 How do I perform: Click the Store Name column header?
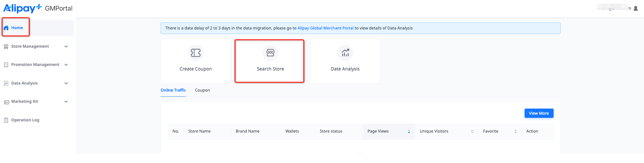(x=199, y=131)
